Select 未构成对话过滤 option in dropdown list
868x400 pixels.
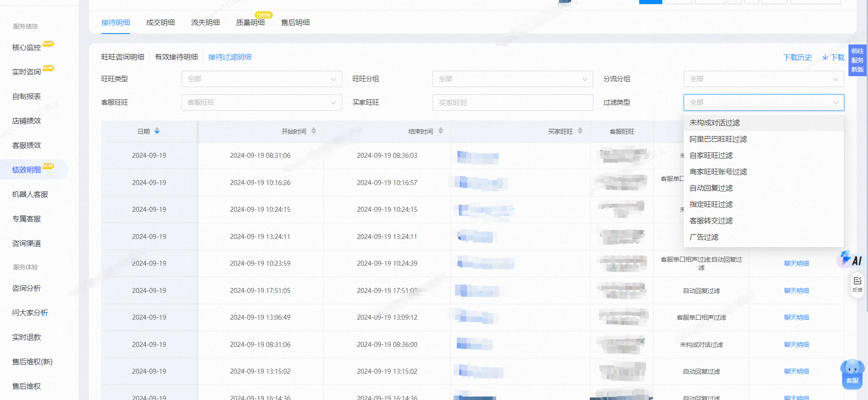[764, 123]
